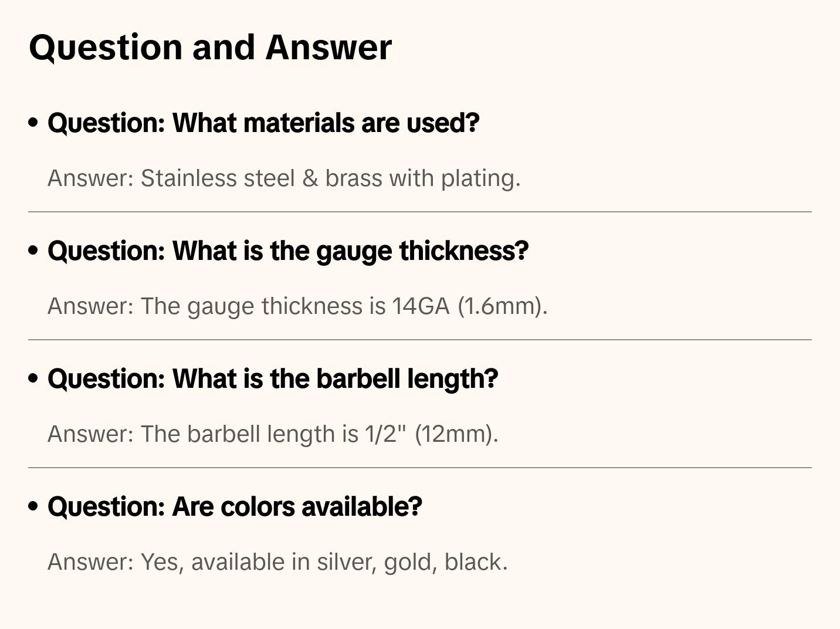The width and height of the screenshot is (840, 629).
Task: Click the barbell length answer line
Action: coord(273,434)
